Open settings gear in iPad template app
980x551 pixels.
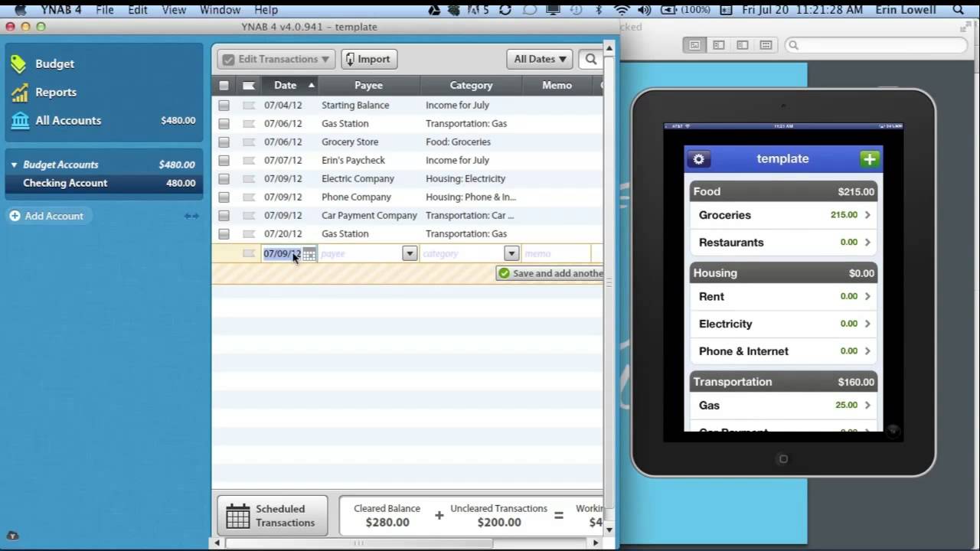[x=698, y=159]
